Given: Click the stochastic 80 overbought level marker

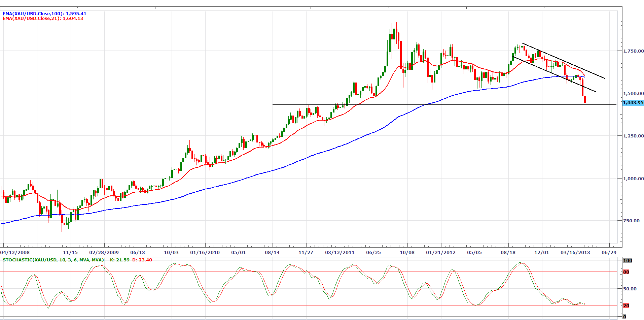Looking at the screenshot, I should pos(626,272).
